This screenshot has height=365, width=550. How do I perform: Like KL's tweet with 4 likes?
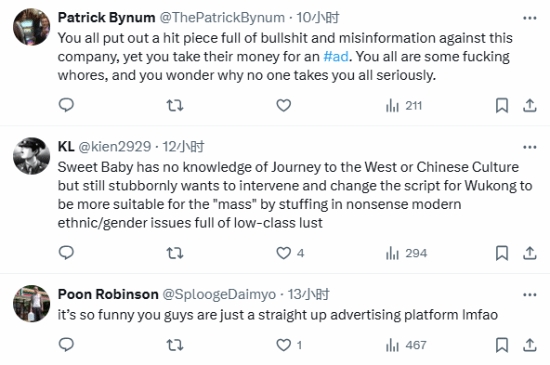(290, 253)
